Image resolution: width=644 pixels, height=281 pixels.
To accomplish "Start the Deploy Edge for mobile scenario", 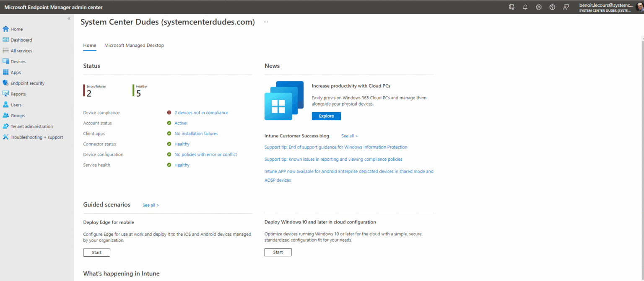I will pyautogui.click(x=96, y=252).
